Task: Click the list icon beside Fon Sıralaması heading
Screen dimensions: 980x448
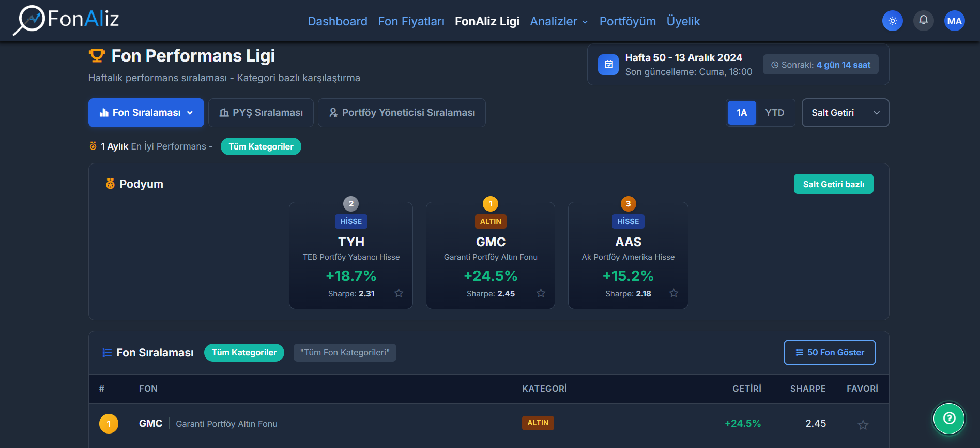Action: (107, 352)
